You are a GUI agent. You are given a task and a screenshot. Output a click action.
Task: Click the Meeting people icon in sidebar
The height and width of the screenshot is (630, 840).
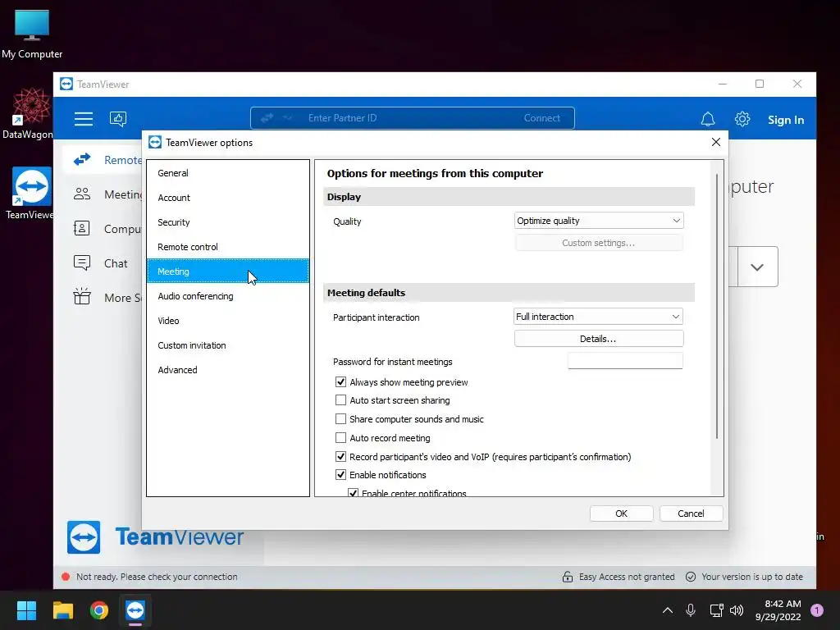coord(82,194)
